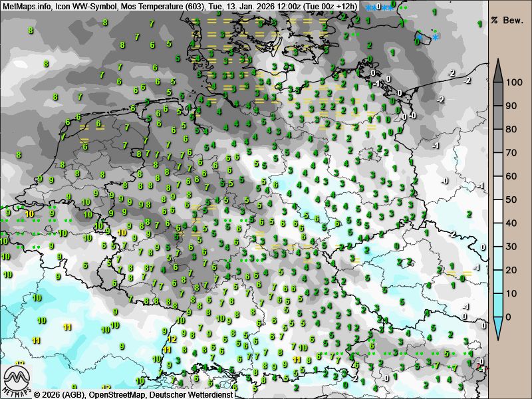Image resolution: width=532 pixels, height=399 pixels.
Task: Click the yellow 12 temperature marker
Action: tap(172, 338)
